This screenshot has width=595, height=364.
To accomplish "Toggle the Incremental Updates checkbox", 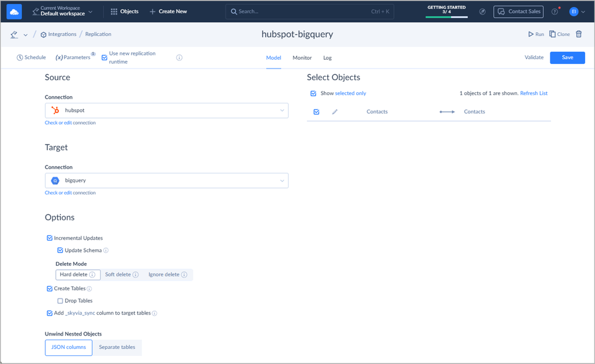I will click(50, 238).
